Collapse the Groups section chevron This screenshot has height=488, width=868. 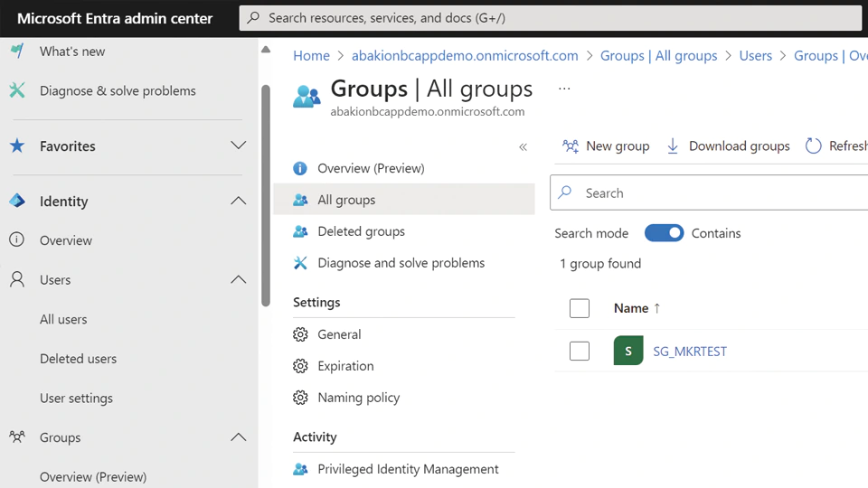coord(239,437)
